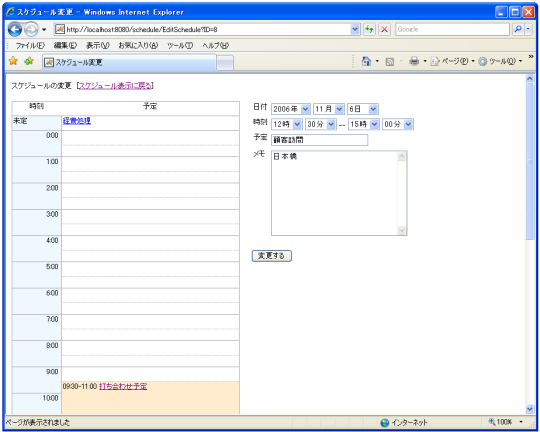The height and width of the screenshot is (432, 540).
Task: Expand the month dropdown showing 11月
Action: (x=329, y=109)
